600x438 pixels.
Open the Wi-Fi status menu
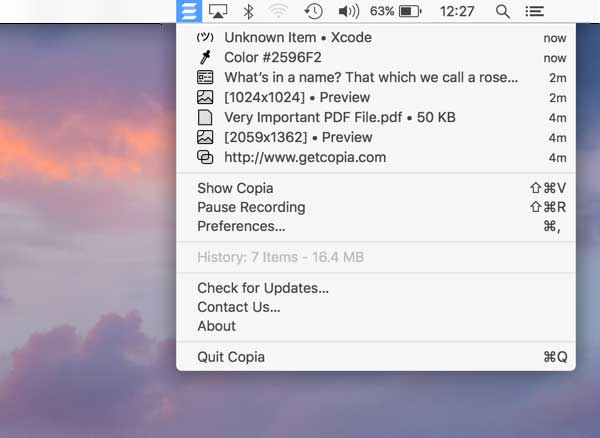point(278,11)
